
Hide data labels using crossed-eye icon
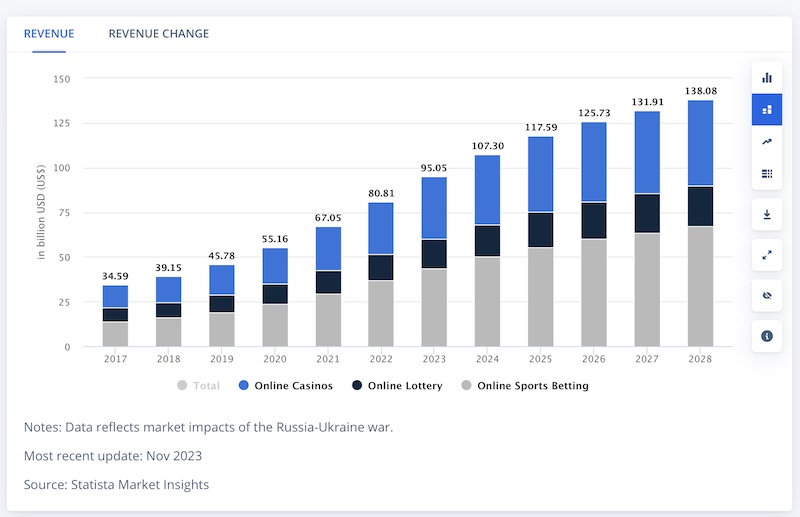tap(767, 296)
